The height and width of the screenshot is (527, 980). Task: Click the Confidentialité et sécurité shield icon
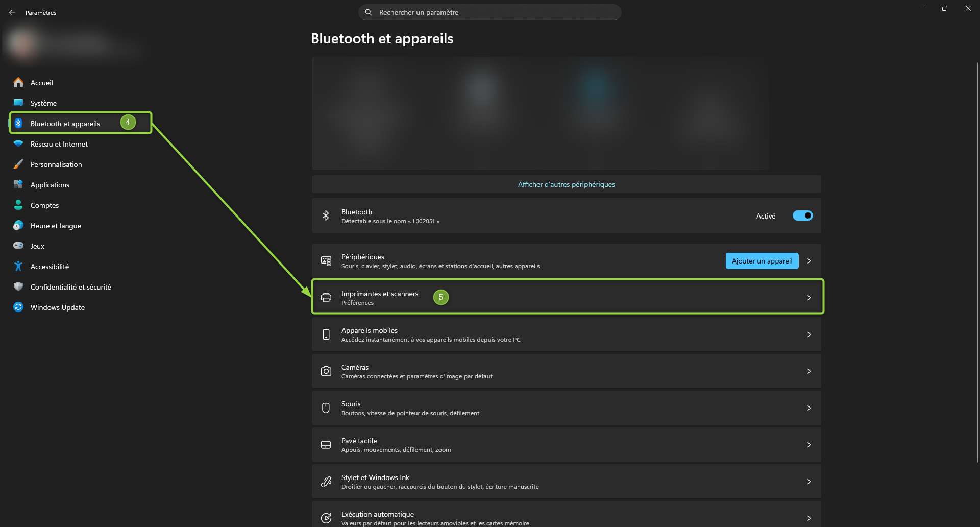click(x=18, y=286)
